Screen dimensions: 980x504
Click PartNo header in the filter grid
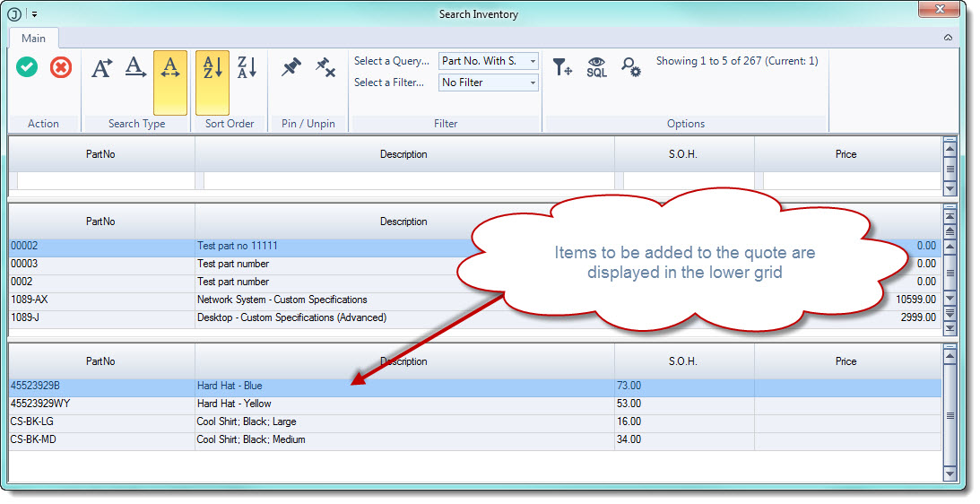coord(101,154)
